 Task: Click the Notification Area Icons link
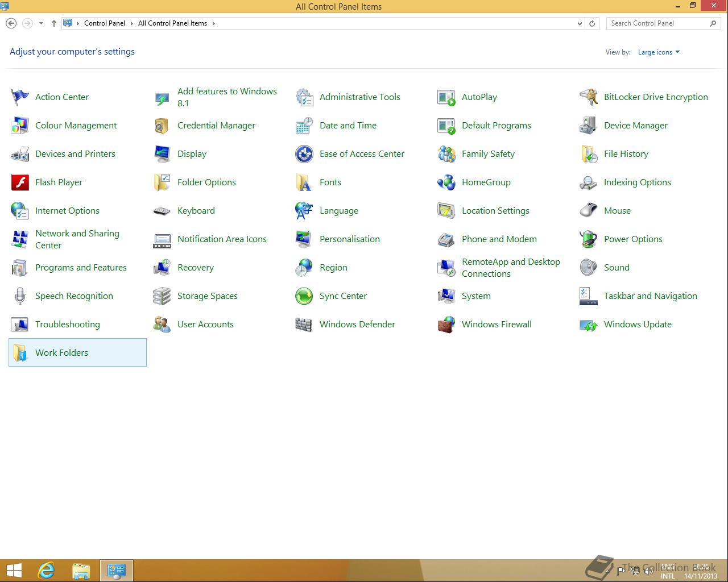point(222,239)
